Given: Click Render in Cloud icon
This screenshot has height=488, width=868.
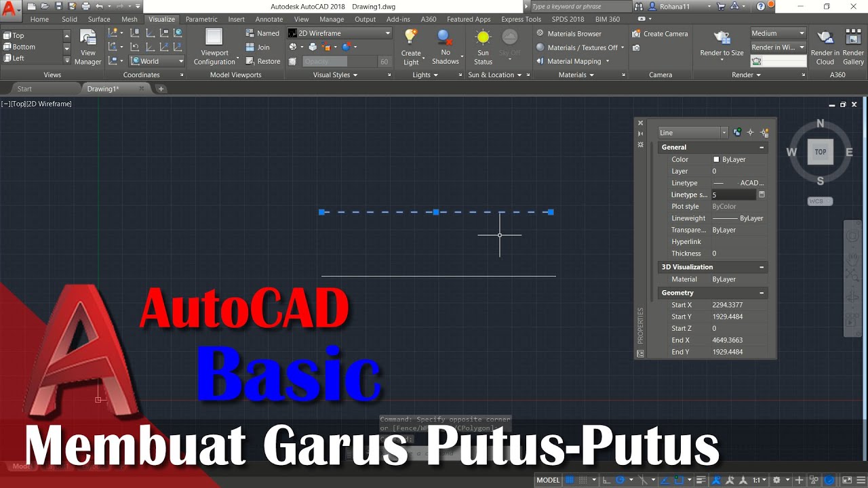Looking at the screenshot, I should [825, 38].
